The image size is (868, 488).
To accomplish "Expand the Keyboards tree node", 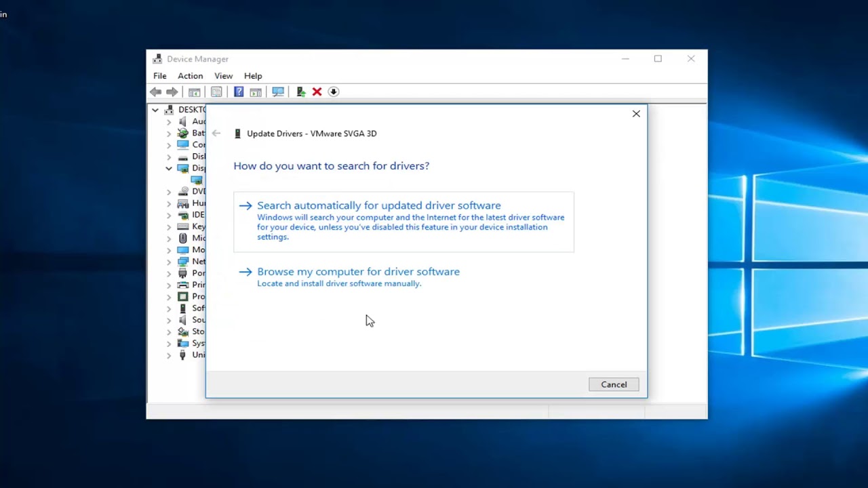I will (169, 226).
